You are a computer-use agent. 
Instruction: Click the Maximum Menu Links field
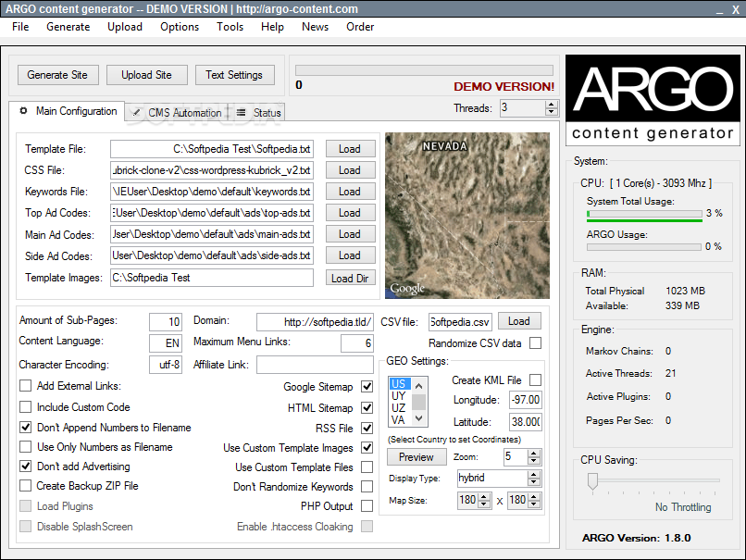click(x=357, y=343)
